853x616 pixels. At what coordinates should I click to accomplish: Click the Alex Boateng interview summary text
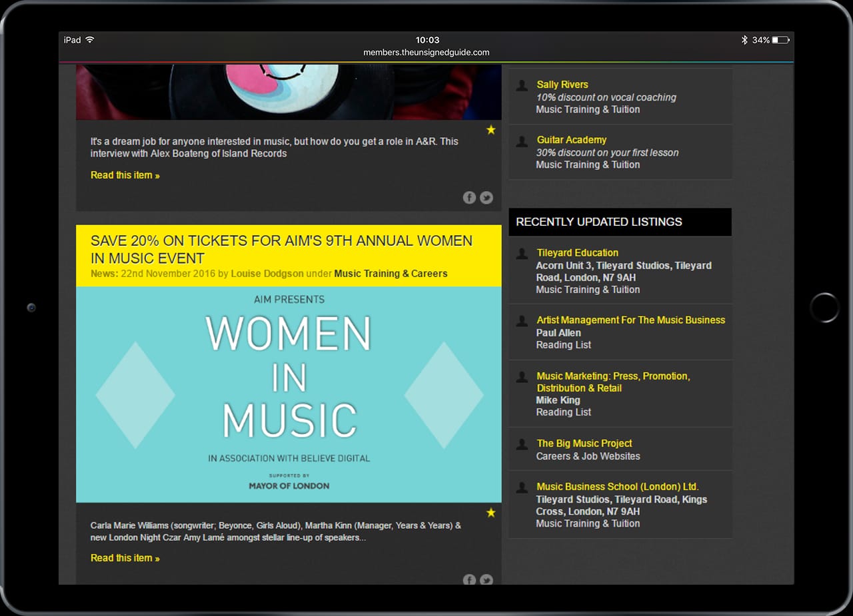tap(275, 147)
